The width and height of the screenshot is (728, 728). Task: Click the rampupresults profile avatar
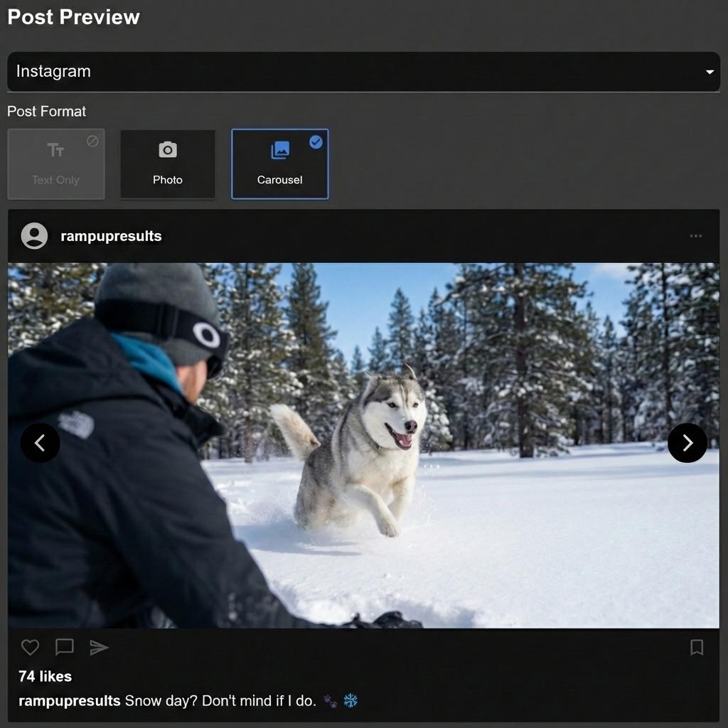click(33, 236)
